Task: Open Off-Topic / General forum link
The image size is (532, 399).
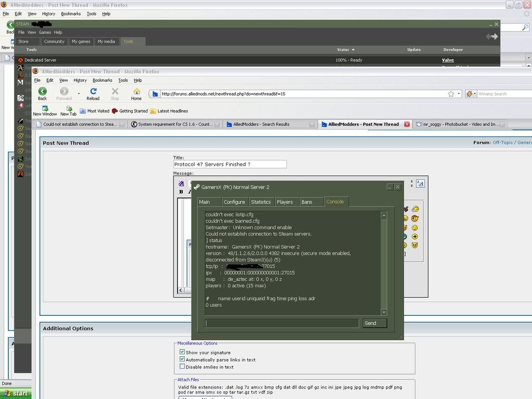Action: click(512, 142)
